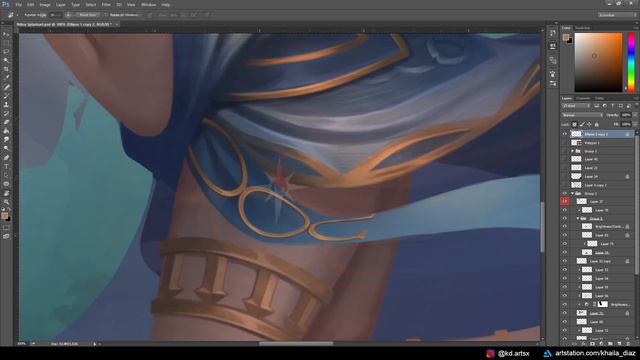This screenshot has height=360, width=640.
Task: Close the open document tab
Action: pos(117,24)
